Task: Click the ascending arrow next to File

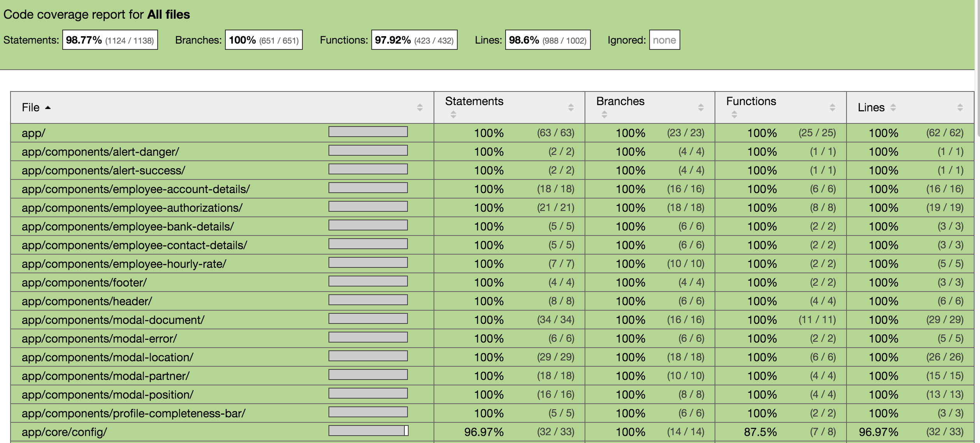Action: click(x=48, y=107)
